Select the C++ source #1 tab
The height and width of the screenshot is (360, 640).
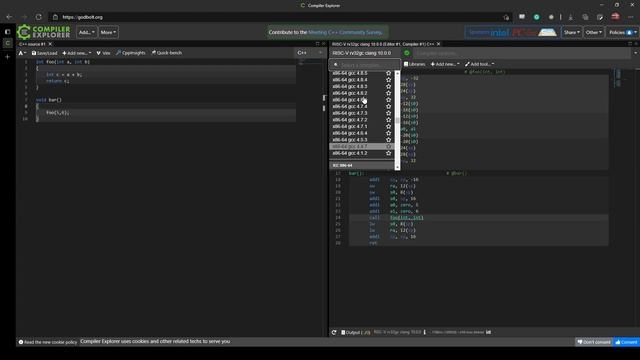pos(32,44)
